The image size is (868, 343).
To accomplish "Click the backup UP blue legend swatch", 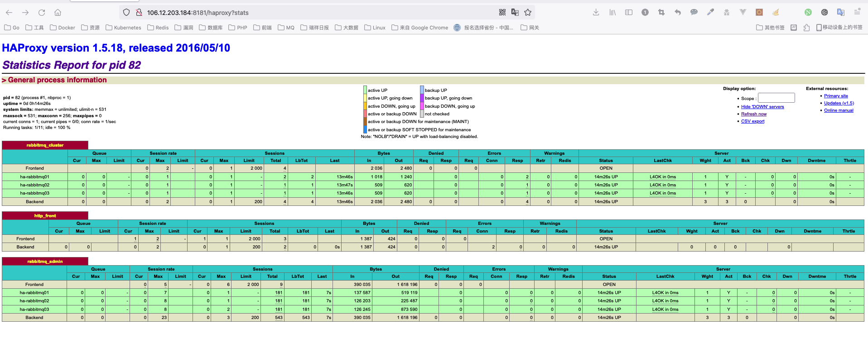I will (x=422, y=90).
